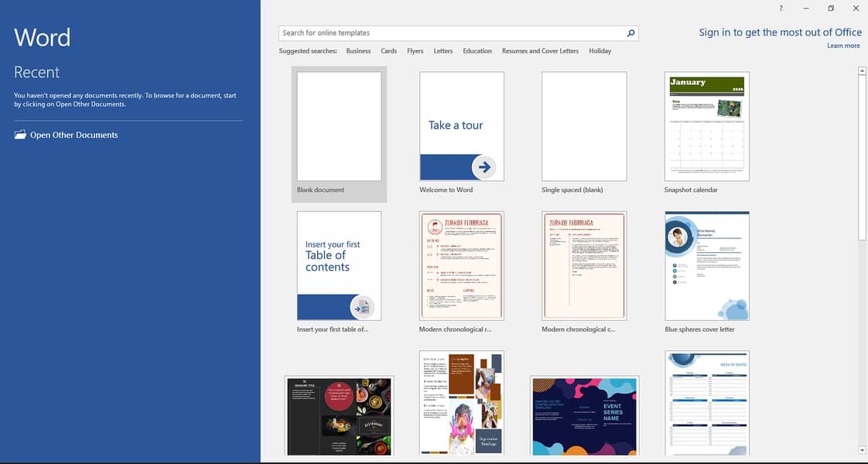Click the Blue spheres cover letter caption
Image resolution: width=868 pixels, height=464 pixels.
coord(699,329)
